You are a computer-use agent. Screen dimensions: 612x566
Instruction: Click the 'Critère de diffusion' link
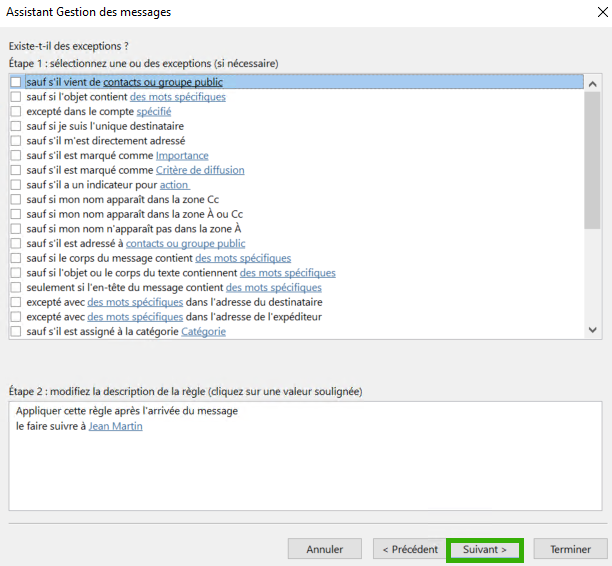pyautogui.click(x=200, y=170)
